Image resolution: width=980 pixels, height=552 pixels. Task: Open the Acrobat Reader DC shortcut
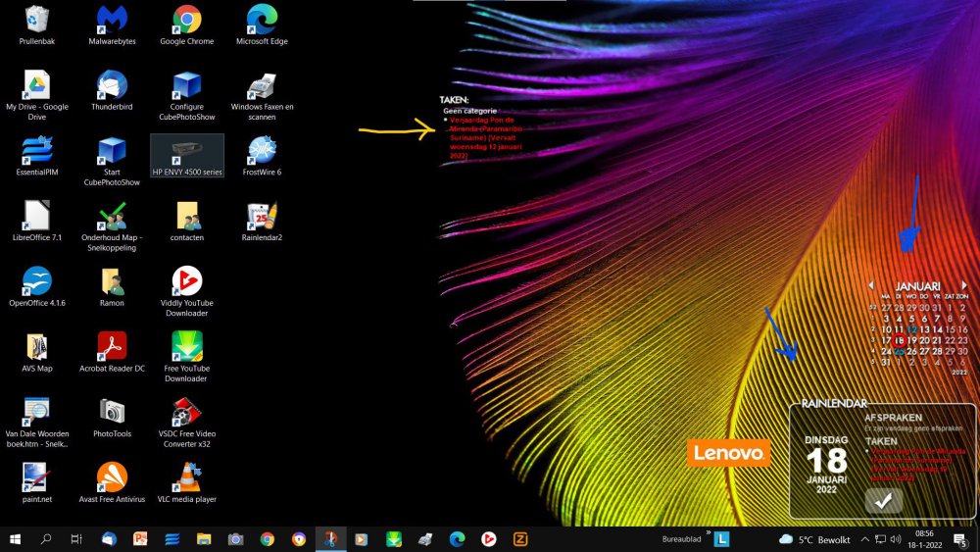tap(112, 347)
